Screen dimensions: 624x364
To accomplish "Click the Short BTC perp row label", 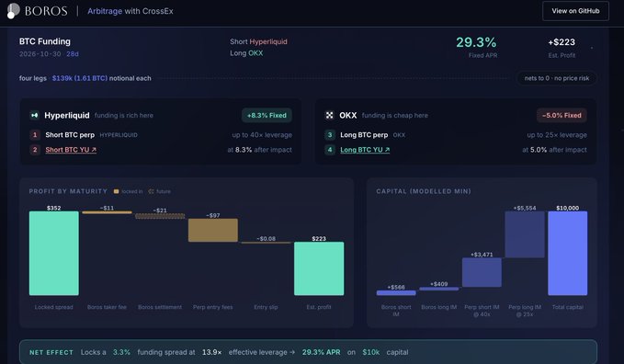I will click(70, 135).
